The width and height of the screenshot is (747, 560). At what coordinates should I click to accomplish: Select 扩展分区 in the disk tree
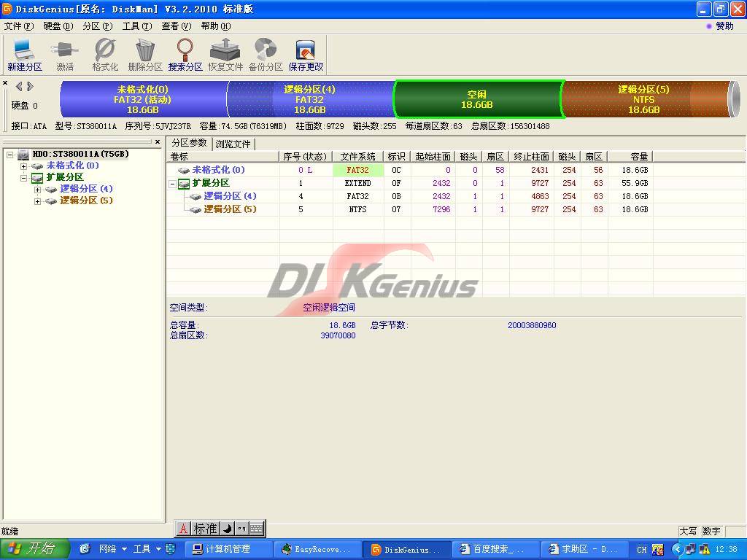pyautogui.click(x=65, y=177)
